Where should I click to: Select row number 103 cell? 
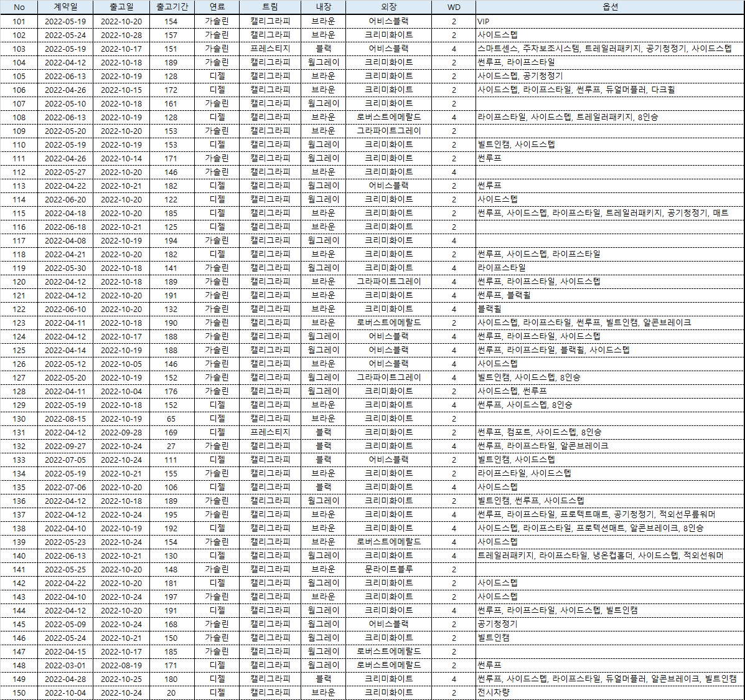pos(19,49)
